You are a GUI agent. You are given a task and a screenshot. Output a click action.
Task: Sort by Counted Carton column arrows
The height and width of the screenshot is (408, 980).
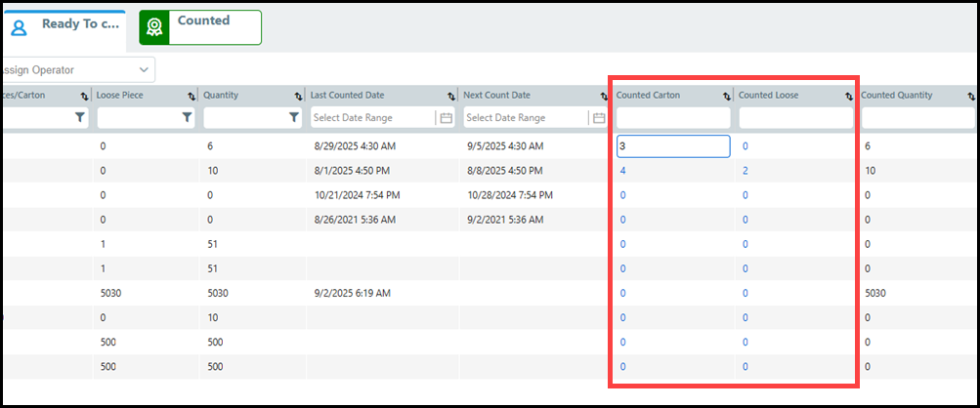point(726,96)
